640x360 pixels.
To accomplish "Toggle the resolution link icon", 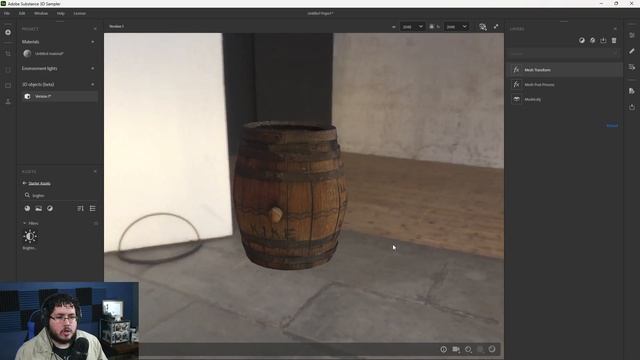I will (432, 27).
